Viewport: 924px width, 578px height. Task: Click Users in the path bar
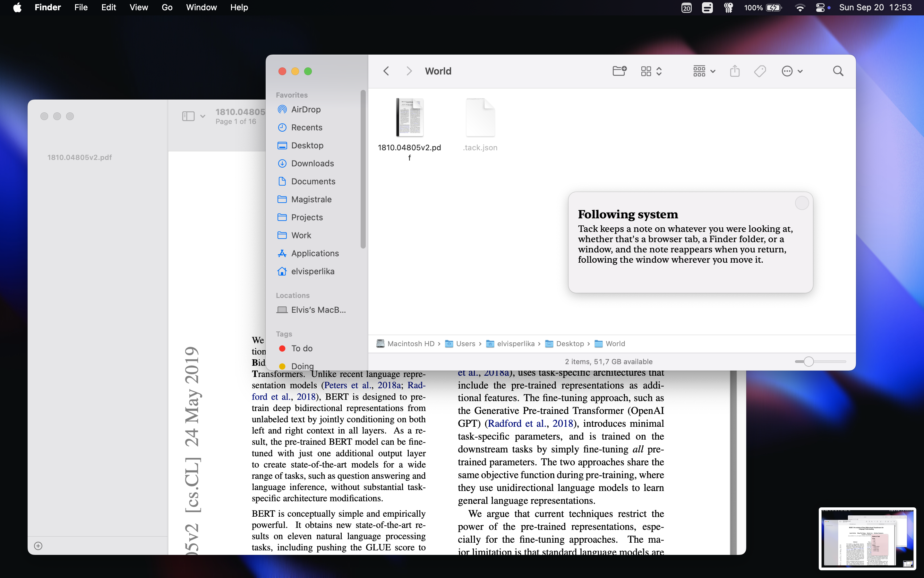click(460, 344)
